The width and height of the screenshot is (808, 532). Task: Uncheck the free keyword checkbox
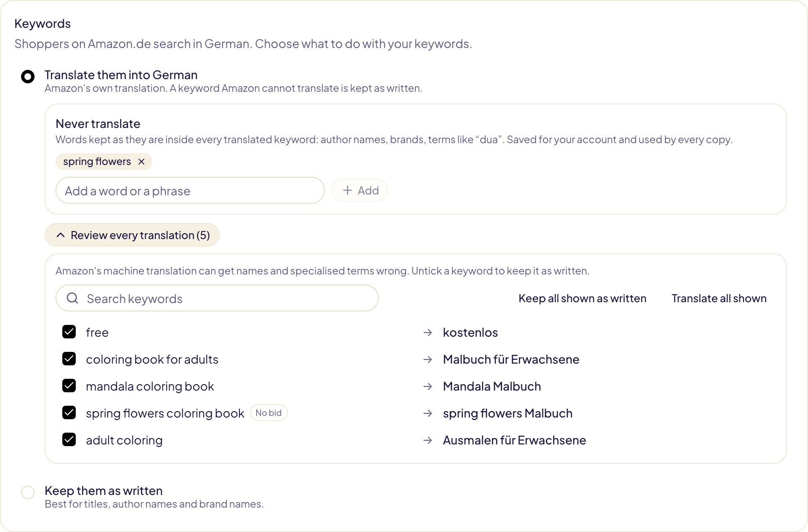click(69, 332)
